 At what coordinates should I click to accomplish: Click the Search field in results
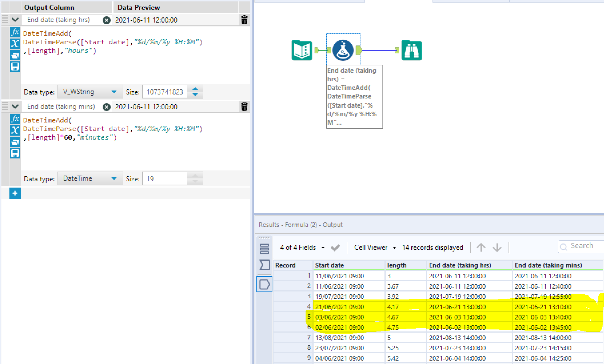[x=583, y=246]
